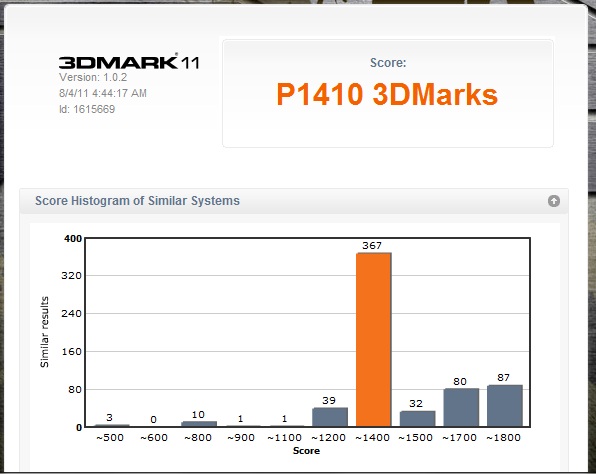Click the 80 value label above the ~1700 bar
The width and height of the screenshot is (596, 474).
(460, 381)
